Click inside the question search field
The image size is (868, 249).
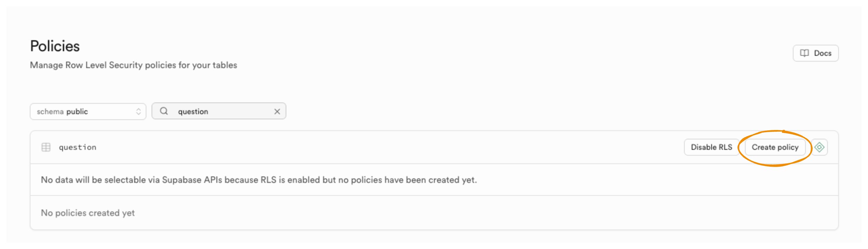coord(216,111)
